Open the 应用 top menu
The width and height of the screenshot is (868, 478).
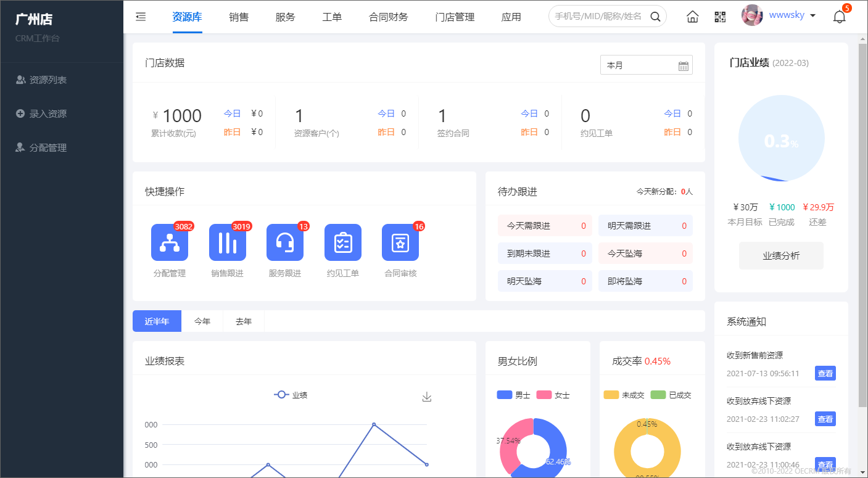point(511,17)
